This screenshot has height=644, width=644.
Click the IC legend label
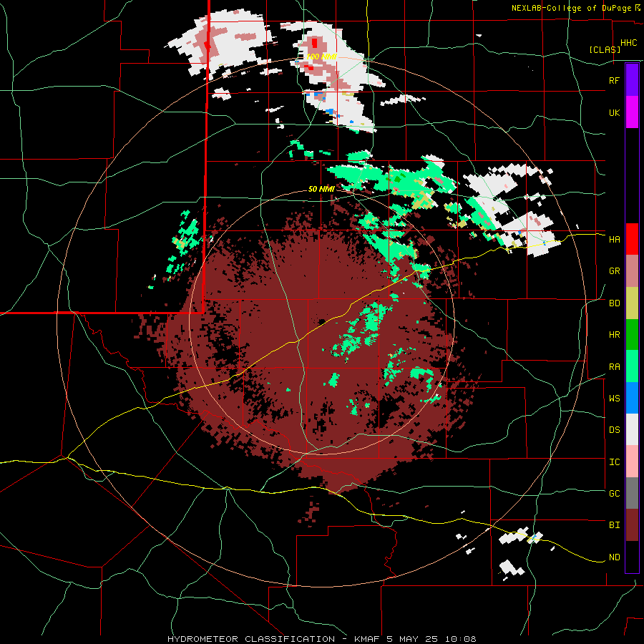614,462
